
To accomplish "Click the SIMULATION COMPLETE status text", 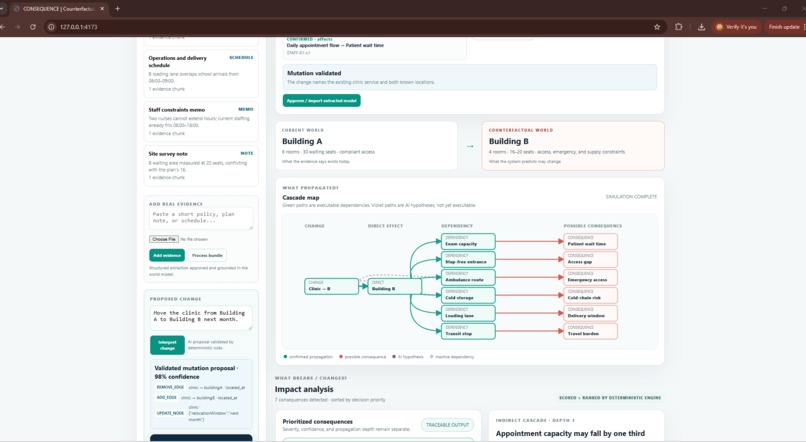I will (x=631, y=197).
